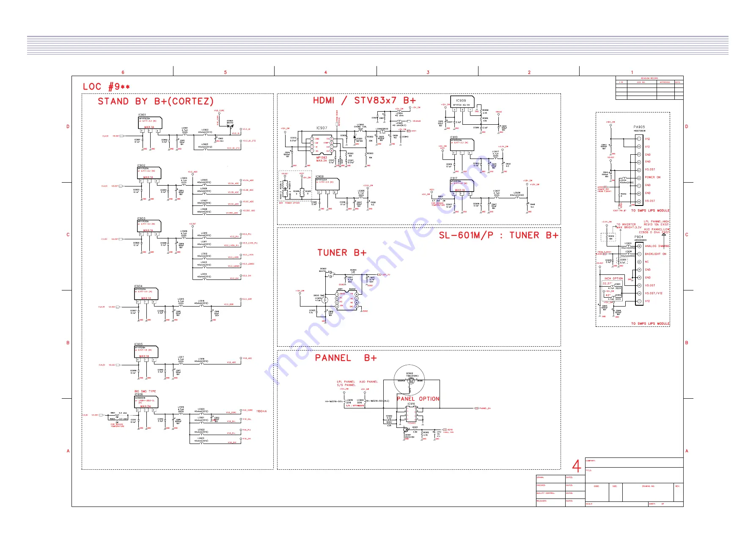The width and height of the screenshot is (756, 534).
Task: Click the 'PANNEL B+' section title
Action: point(346,358)
